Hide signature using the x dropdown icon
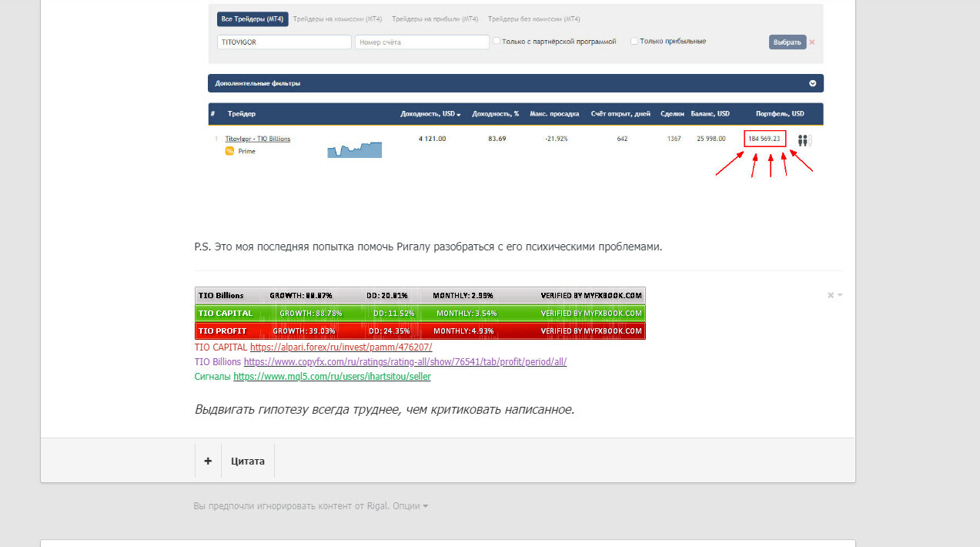Image resolution: width=980 pixels, height=547 pixels. click(x=835, y=295)
